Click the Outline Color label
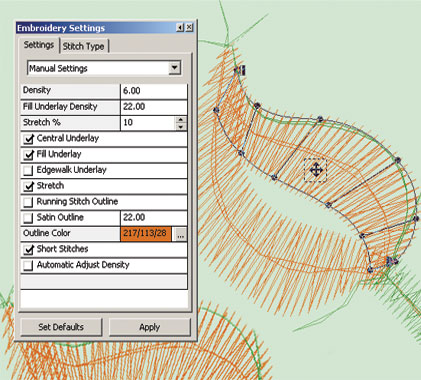Screen dimensions: 421x380 pyautogui.click(x=47, y=233)
